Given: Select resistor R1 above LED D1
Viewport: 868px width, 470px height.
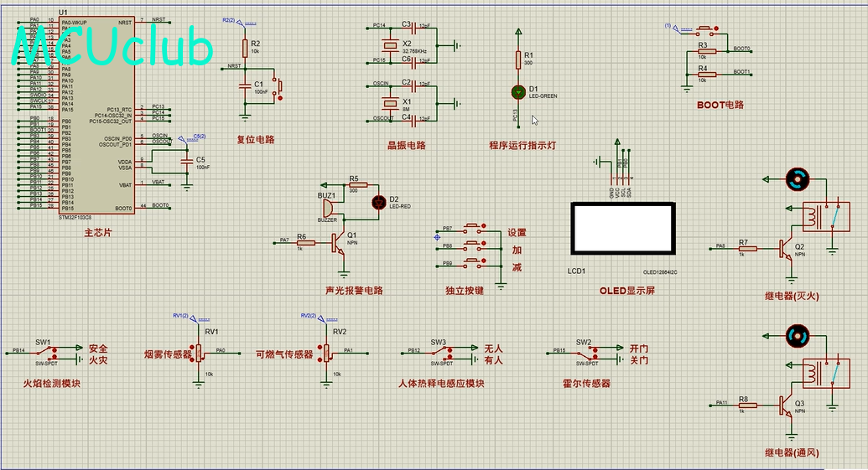Looking at the screenshot, I should coord(518,59).
